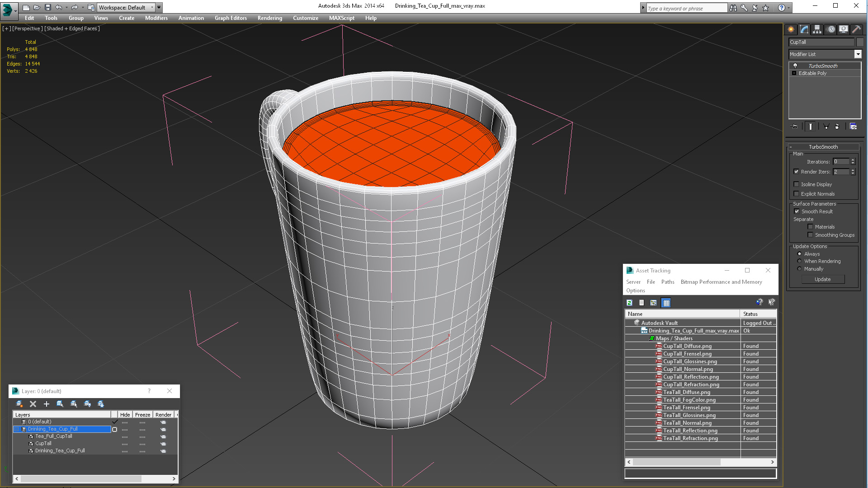Click the keyword search field
This screenshot has width=868, height=488.
click(686, 8)
